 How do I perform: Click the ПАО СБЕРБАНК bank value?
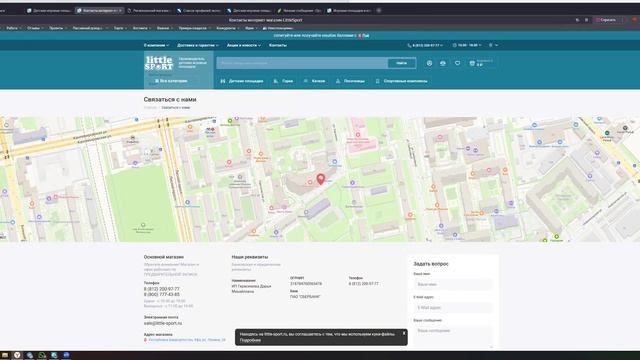click(305, 297)
